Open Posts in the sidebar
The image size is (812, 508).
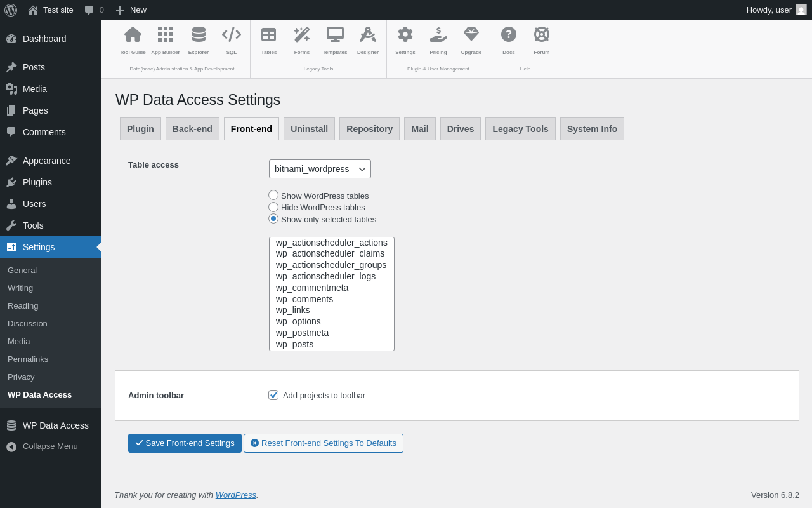(51, 67)
